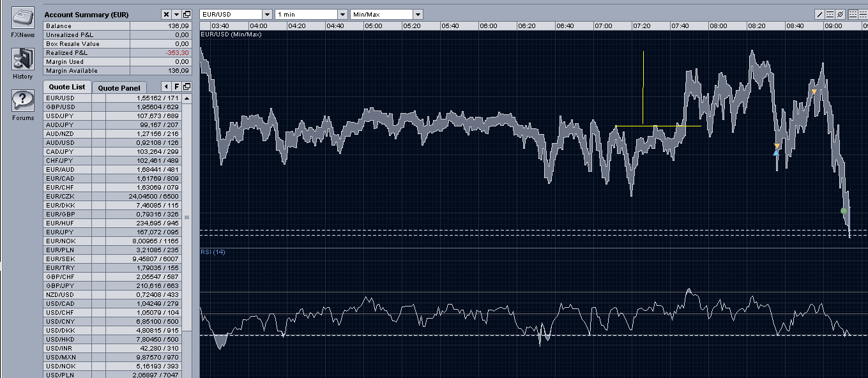
Task: Select the horizontal lines drawing tool
Action: click(x=830, y=14)
